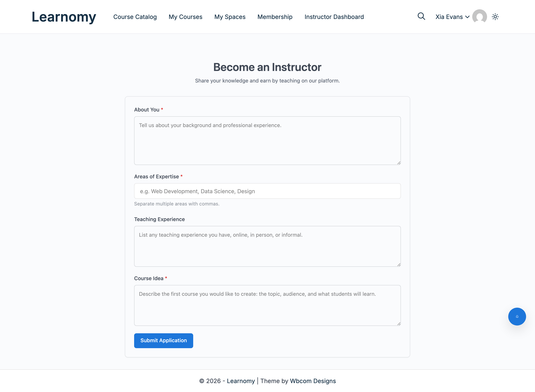Open My Courses menu item
This screenshot has height=392, width=535.
click(x=186, y=17)
